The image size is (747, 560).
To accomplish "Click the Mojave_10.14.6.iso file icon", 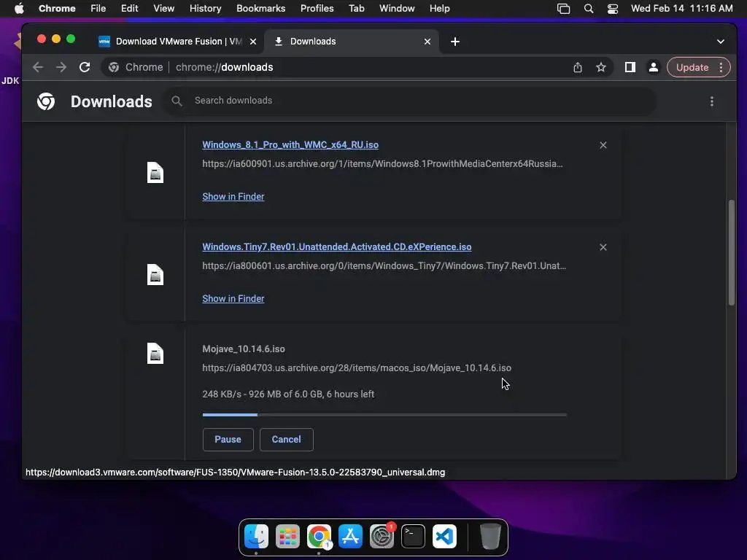I will [155, 354].
